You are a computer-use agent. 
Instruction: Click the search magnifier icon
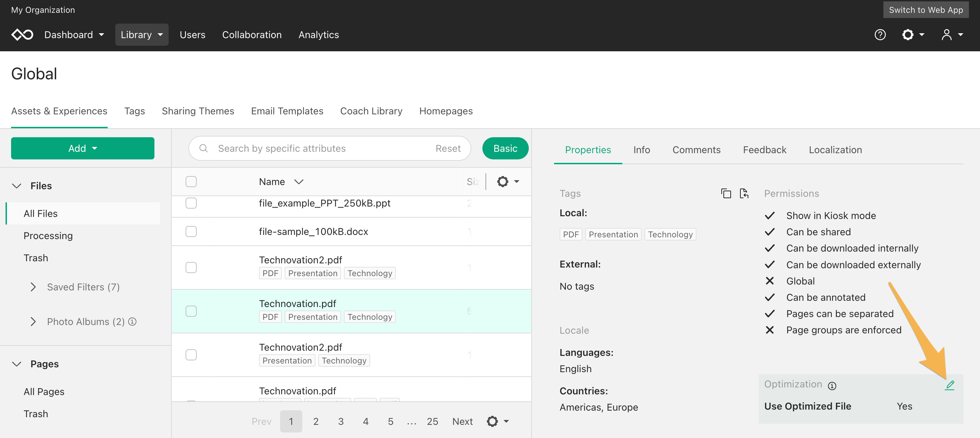click(204, 148)
